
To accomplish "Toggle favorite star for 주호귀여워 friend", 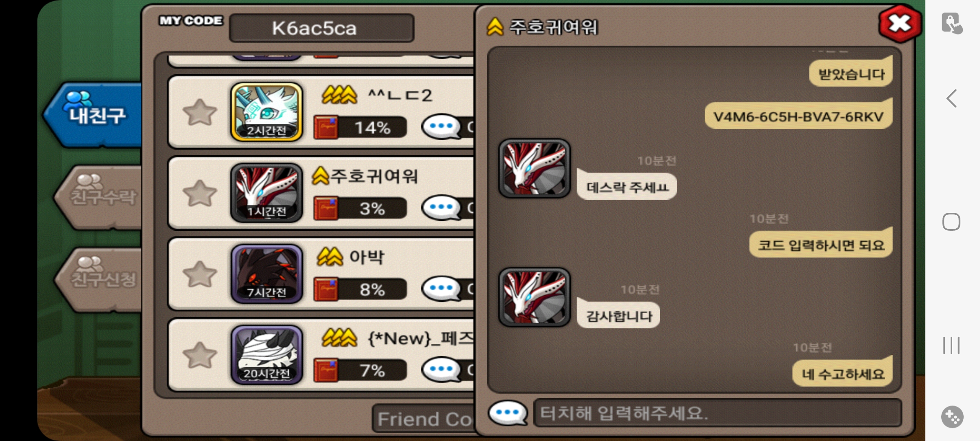I will (x=200, y=193).
